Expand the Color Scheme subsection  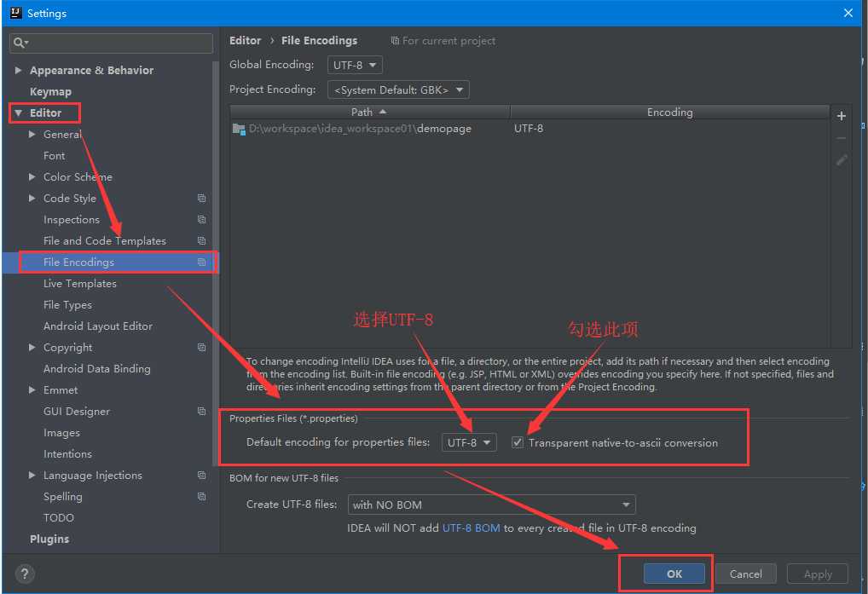32,177
